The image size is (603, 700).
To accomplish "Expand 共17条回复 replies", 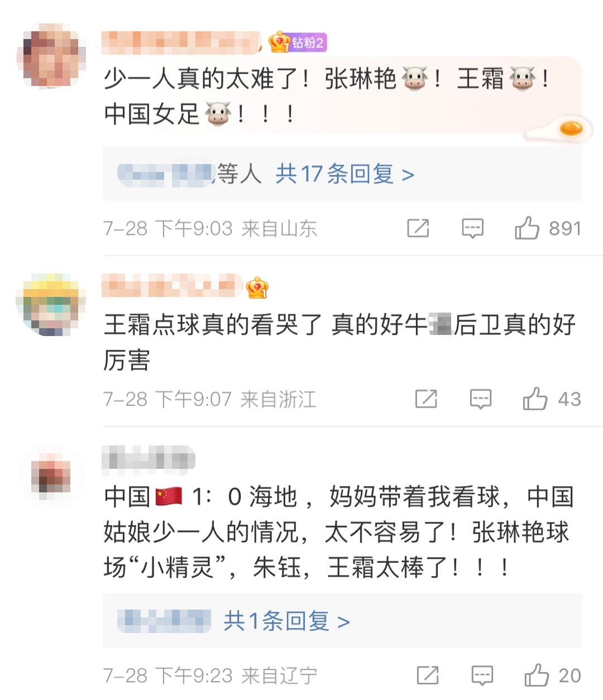I will tap(344, 174).
